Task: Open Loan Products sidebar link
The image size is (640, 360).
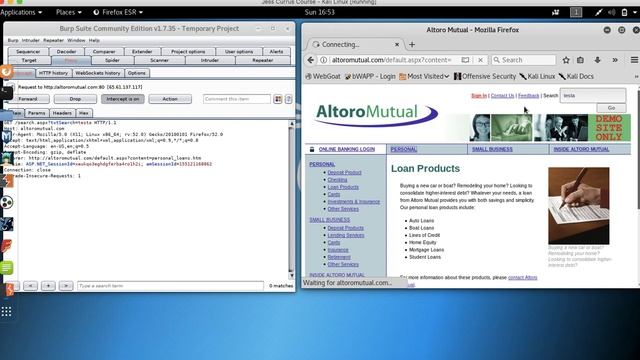Action: 343,187
